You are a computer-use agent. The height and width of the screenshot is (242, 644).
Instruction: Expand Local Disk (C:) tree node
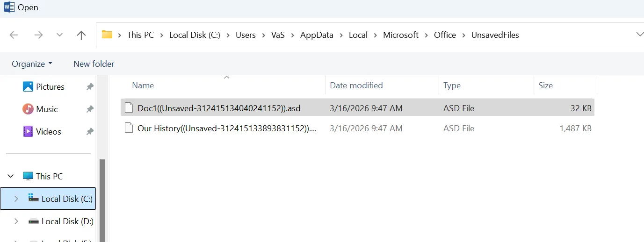pos(16,199)
